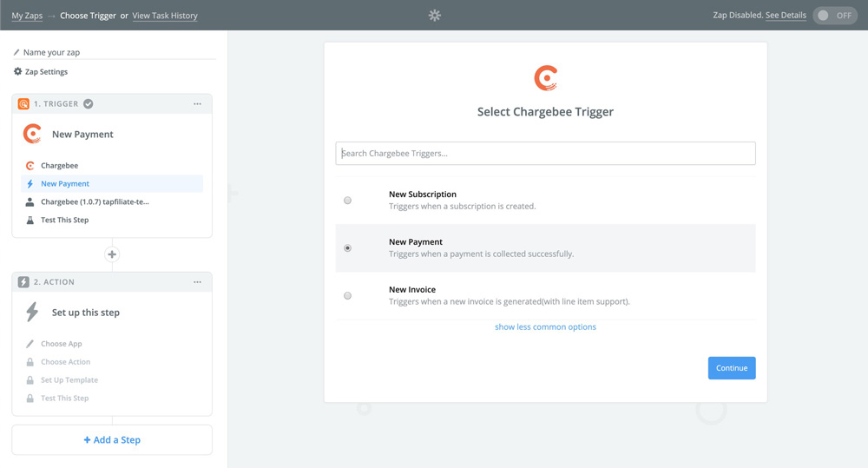Open the trigger step three-dot menu
This screenshot has width=868, height=468.
[x=198, y=103]
